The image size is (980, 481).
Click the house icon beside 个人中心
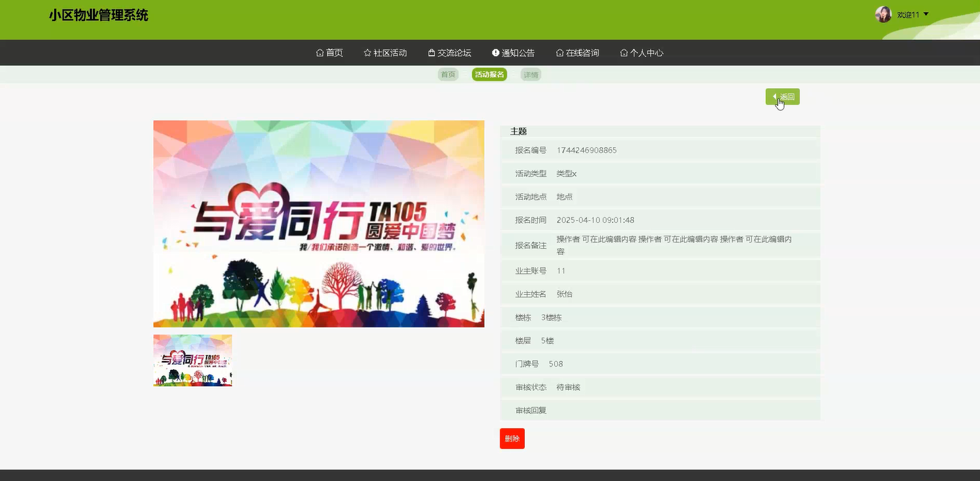[x=624, y=53]
